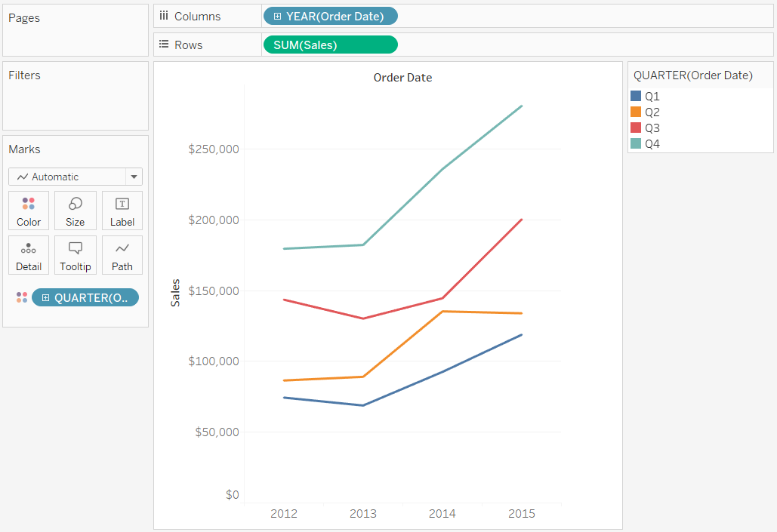This screenshot has height=532, width=777.
Task: Click the Q1 blue legend swatch
Action: pyautogui.click(x=636, y=96)
